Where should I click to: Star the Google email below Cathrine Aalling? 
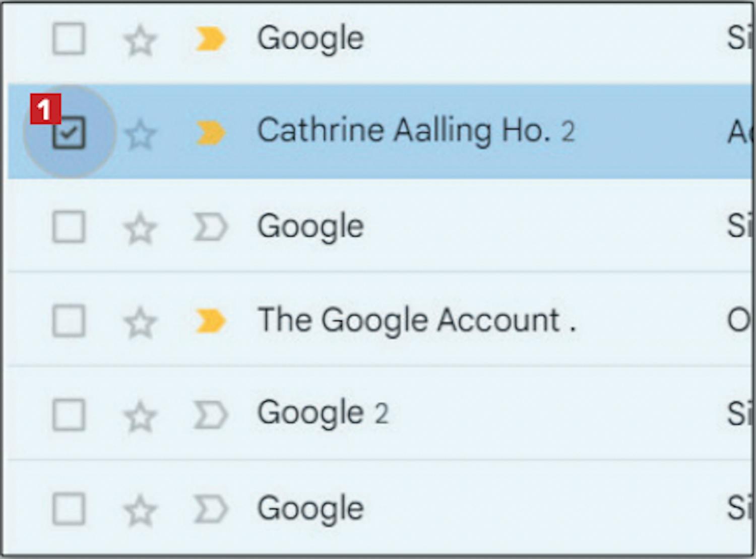coord(140,228)
